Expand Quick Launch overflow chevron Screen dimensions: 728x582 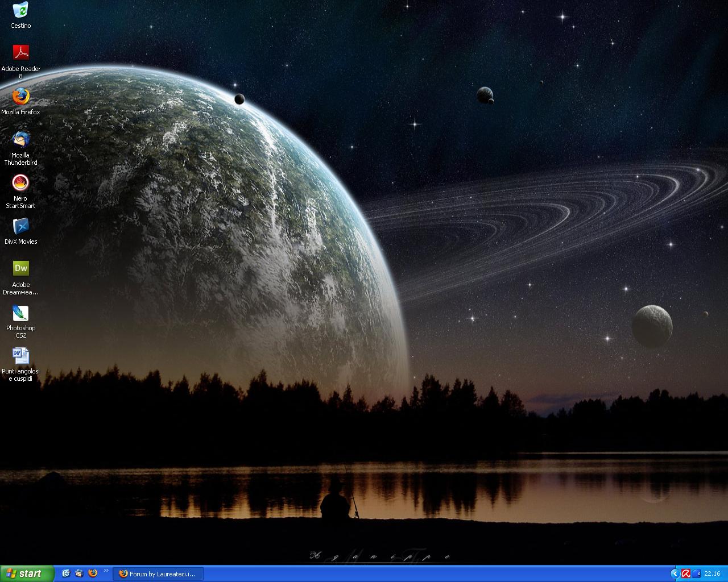[106, 571]
